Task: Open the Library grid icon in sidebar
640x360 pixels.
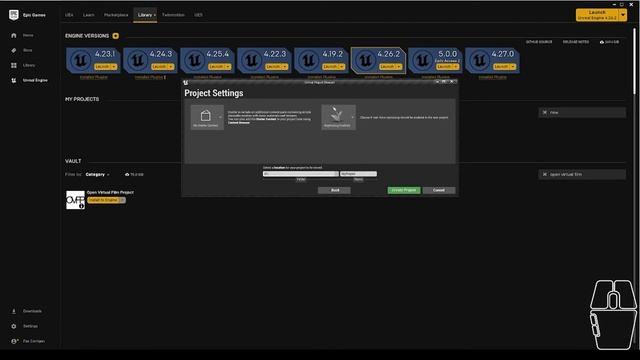Action: [14, 65]
